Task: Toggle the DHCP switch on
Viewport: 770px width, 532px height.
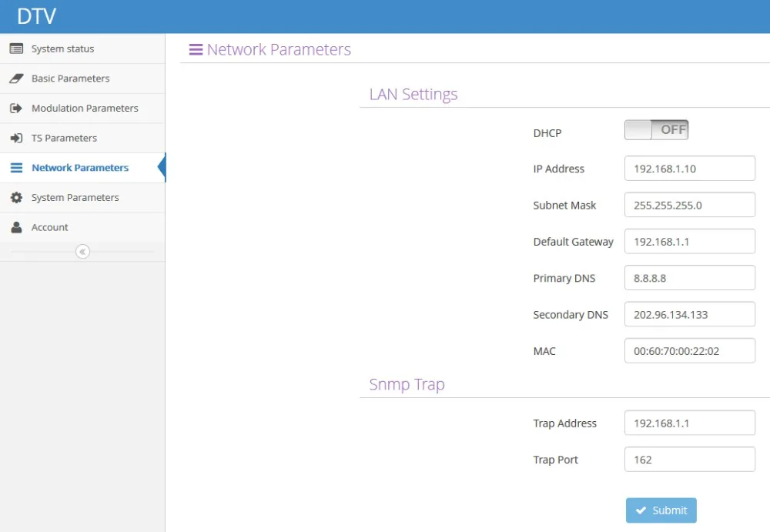Action: point(656,129)
